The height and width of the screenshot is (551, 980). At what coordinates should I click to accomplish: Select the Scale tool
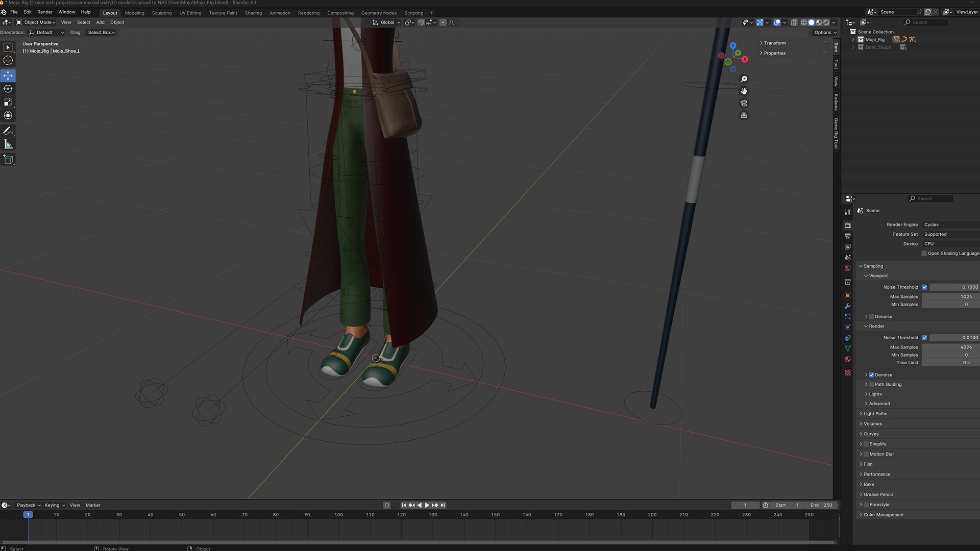tap(8, 102)
